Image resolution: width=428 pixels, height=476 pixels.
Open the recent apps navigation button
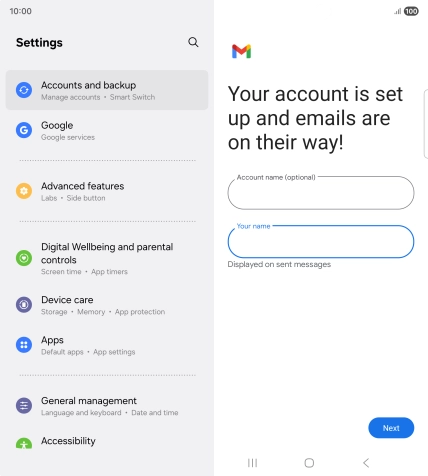pyautogui.click(x=252, y=463)
